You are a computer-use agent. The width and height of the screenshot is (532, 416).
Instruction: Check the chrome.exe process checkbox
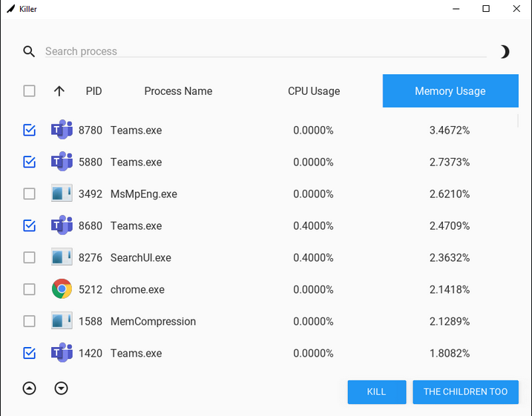tap(29, 289)
